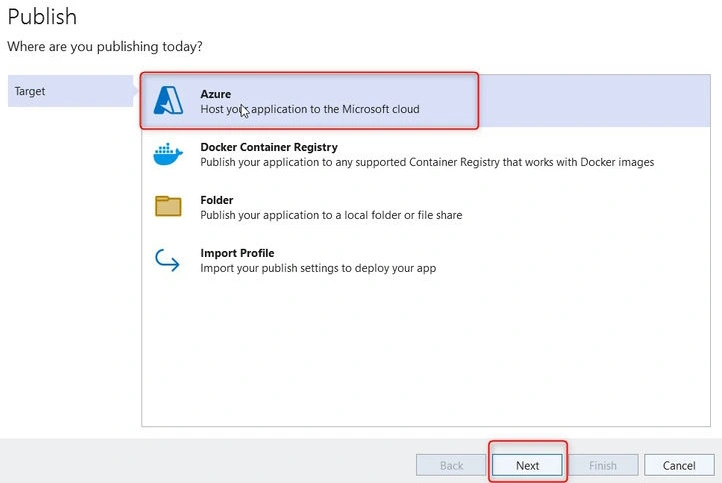Click the Cancel button
722x483 pixels.
pos(679,466)
